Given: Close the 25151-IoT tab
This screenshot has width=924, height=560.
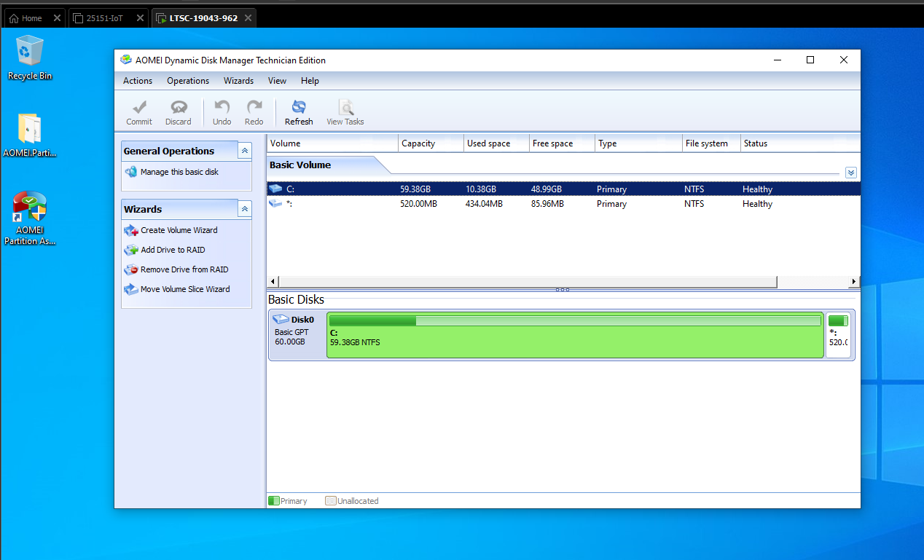Looking at the screenshot, I should (140, 18).
